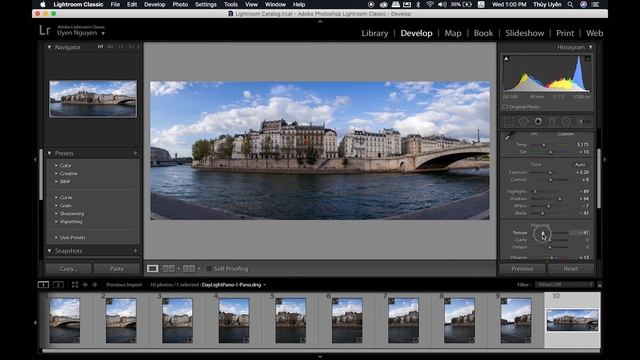Screen dimensions: 640x360
Task: Switch to the Library module
Action: pyautogui.click(x=375, y=33)
